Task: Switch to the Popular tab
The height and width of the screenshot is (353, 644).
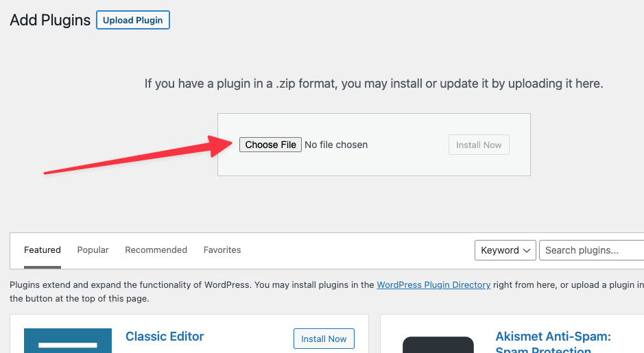Action: [93, 250]
